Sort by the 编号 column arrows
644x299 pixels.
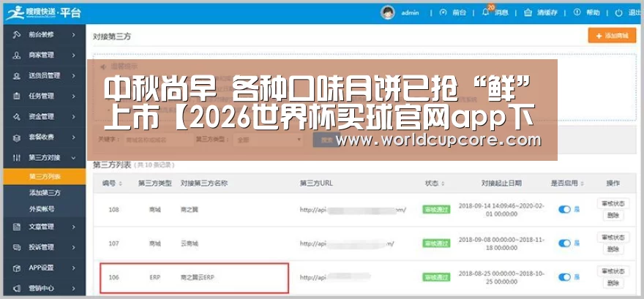[120, 183]
